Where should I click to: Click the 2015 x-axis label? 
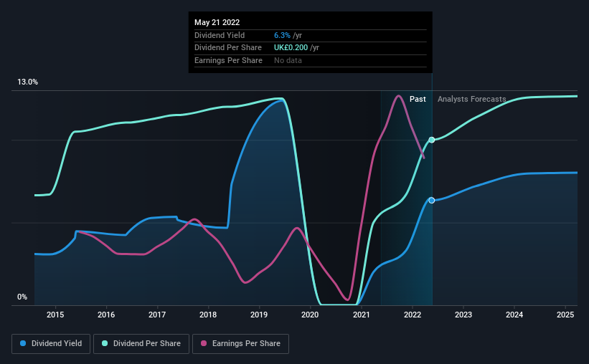click(55, 315)
